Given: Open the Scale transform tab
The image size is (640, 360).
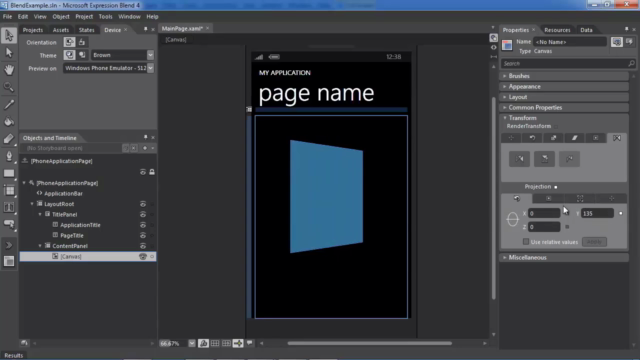Looking at the screenshot, I should point(553,138).
